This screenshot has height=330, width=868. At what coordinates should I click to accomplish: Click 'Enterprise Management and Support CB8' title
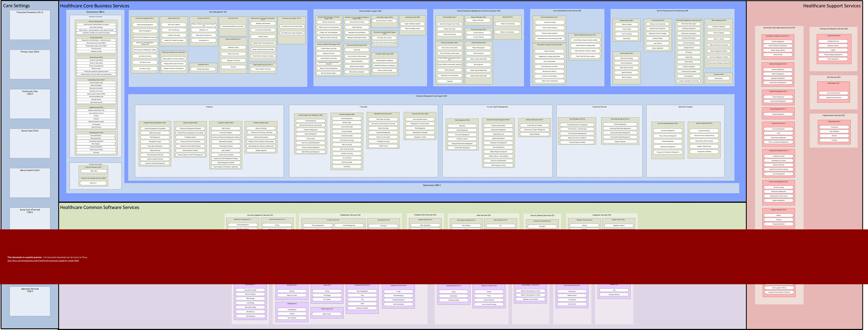pos(431,96)
